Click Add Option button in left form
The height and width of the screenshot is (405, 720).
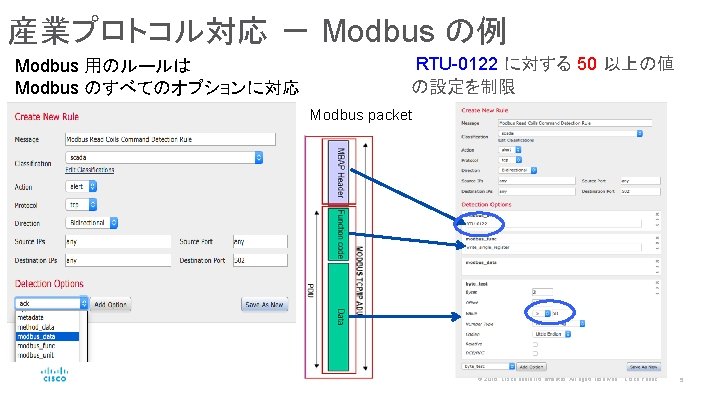(x=110, y=304)
